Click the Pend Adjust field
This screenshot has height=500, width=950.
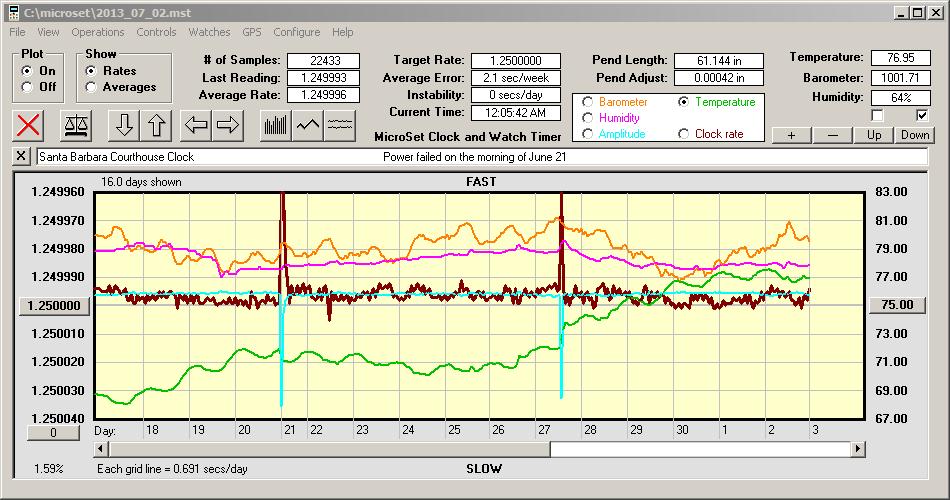[x=719, y=78]
